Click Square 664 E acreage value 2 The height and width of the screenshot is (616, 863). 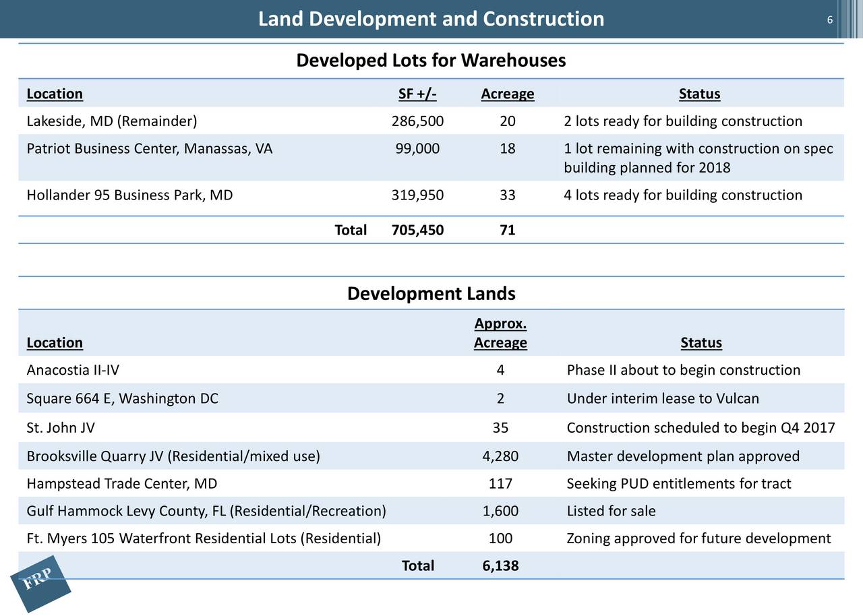pos(500,399)
